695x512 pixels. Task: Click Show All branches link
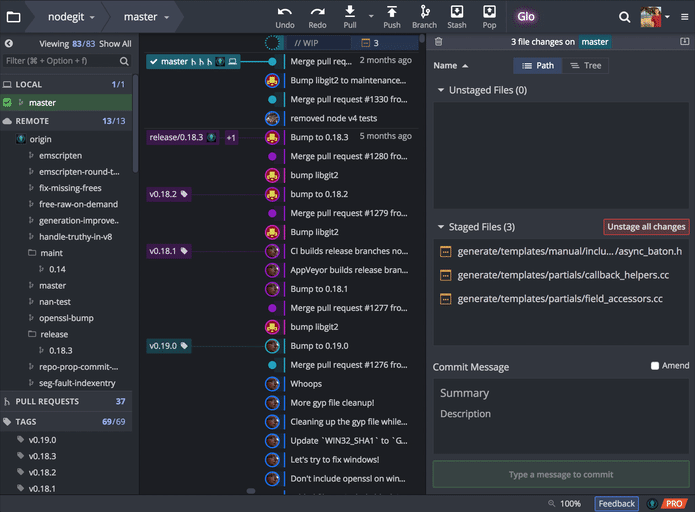115,44
